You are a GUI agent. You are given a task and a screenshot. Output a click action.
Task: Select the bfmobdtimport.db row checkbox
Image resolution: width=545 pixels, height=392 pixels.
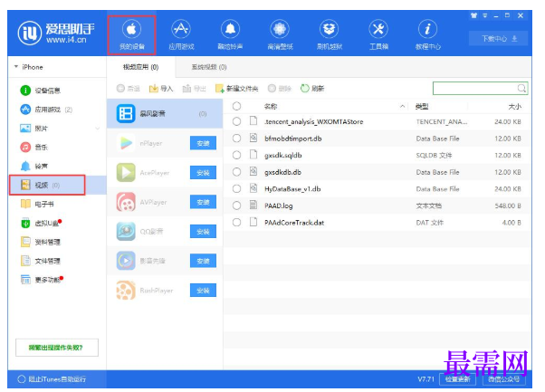pyautogui.click(x=236, y=139)
